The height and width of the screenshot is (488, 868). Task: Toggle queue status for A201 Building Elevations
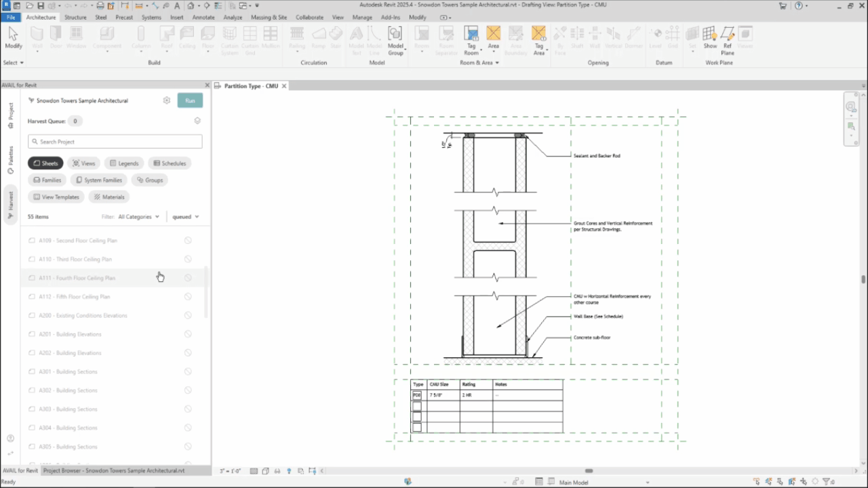[188, 334]
